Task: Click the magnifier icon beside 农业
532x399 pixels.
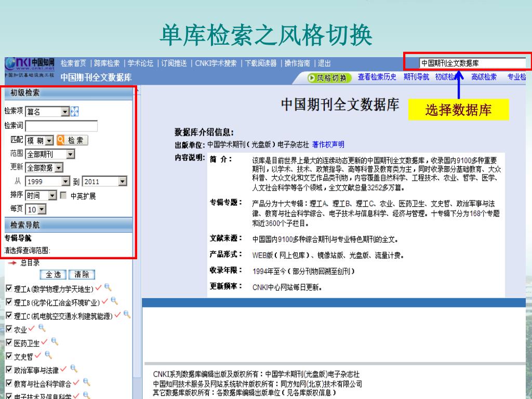Action: click(x=42, y=328)
